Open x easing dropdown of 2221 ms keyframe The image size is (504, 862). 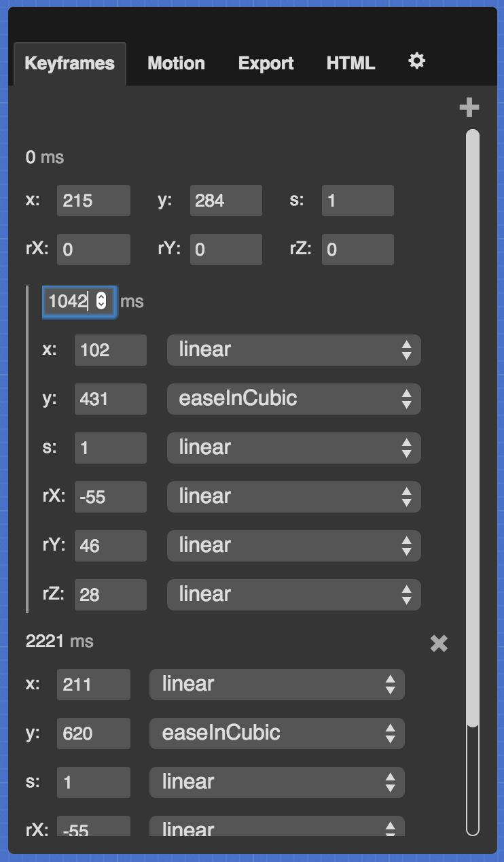click(277, 685)
